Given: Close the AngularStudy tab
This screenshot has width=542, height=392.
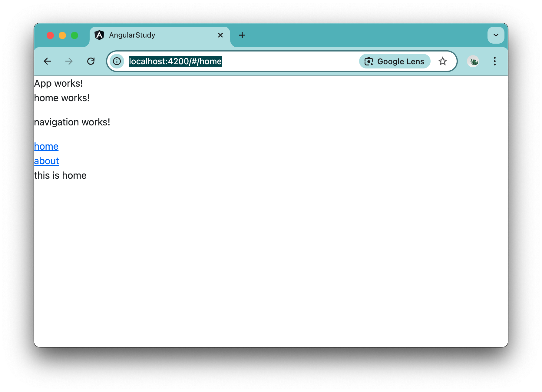Looking at the screenshot, I should pos(220,35).
